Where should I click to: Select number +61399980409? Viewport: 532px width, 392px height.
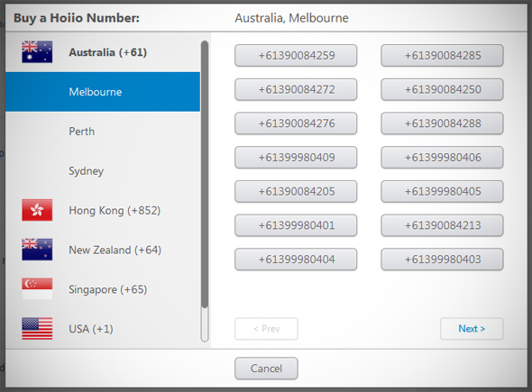click(296, 158)
